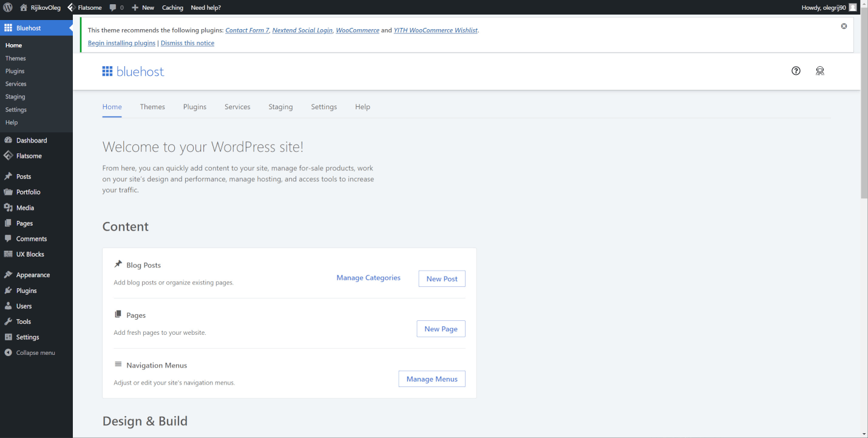Click the UX Blocks icon in sidebar

pyautogui.click(x=8, y=254)
